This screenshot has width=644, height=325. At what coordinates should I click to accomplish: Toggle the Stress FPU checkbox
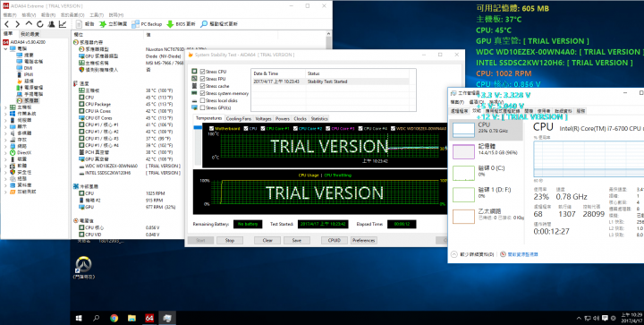(x=202, y=79)
